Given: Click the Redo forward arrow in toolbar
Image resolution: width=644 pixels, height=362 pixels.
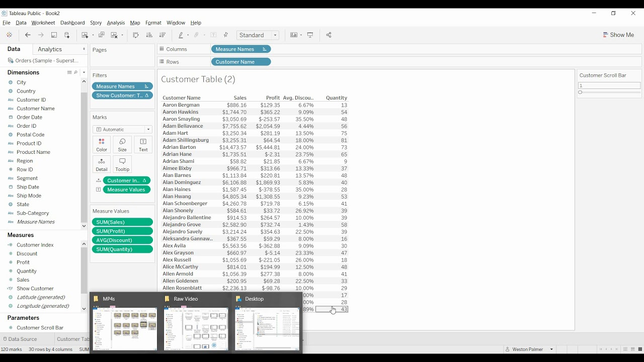Looking at the screenshot, I should click(41, 35).
